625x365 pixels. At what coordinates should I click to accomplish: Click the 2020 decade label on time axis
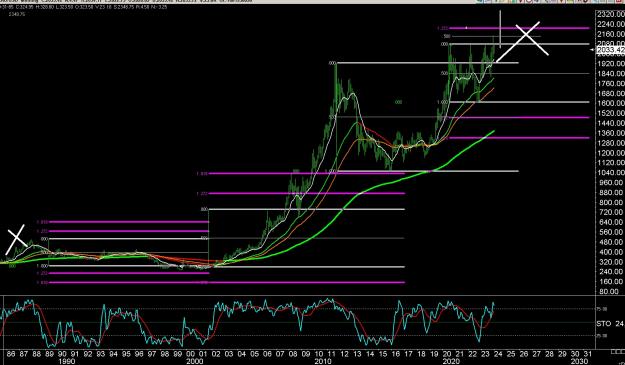(x=451, y=361)
